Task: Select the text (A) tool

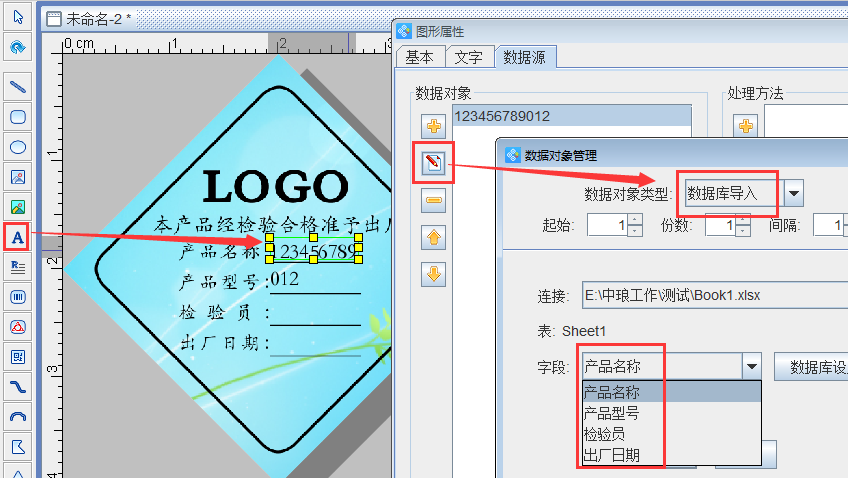Action: point(17,237)
